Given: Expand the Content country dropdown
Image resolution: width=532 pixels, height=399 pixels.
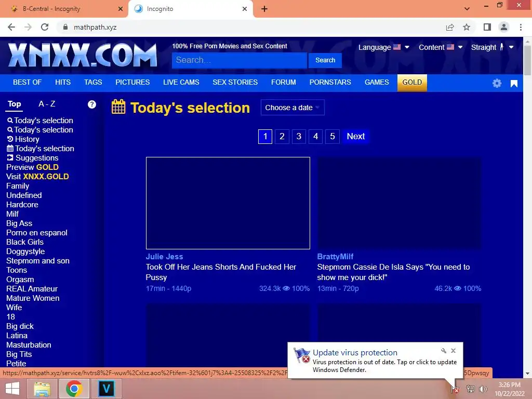Looking at the screenshot, I should 441,47.
